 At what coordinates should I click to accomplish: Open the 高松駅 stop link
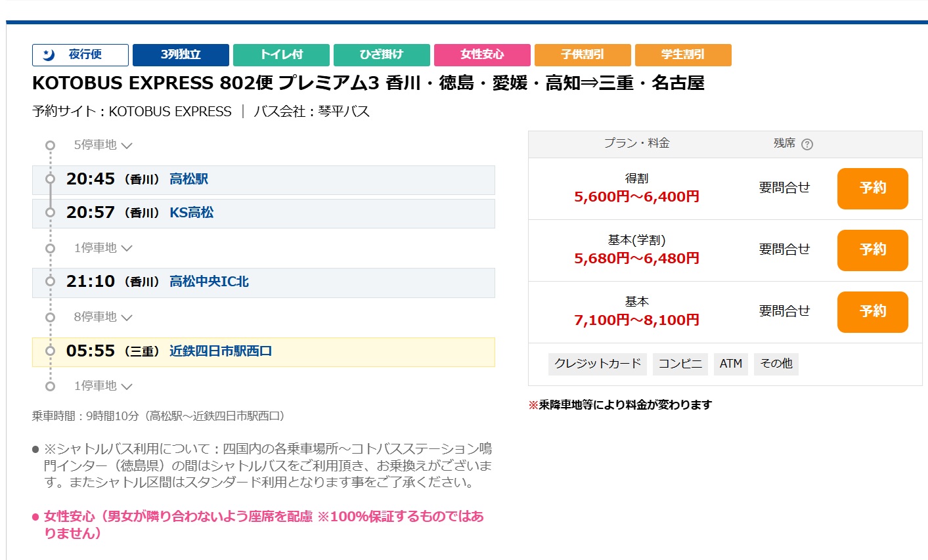188,179
